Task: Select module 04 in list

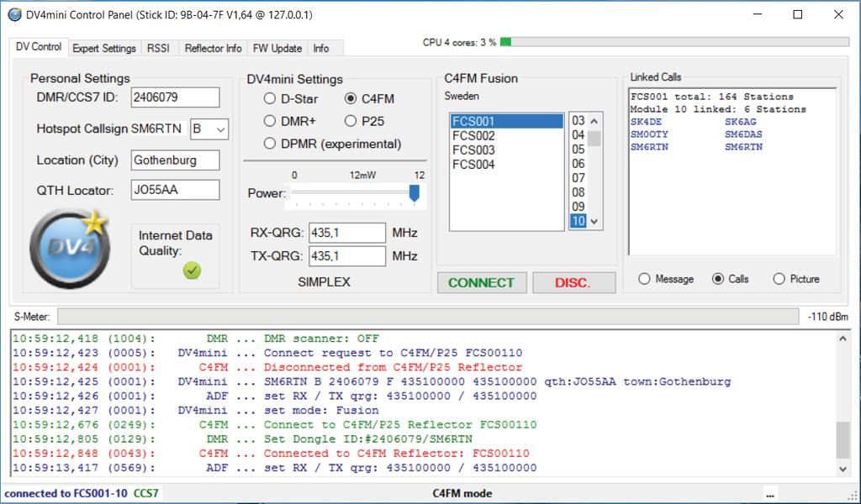Action: pos(578,135)
